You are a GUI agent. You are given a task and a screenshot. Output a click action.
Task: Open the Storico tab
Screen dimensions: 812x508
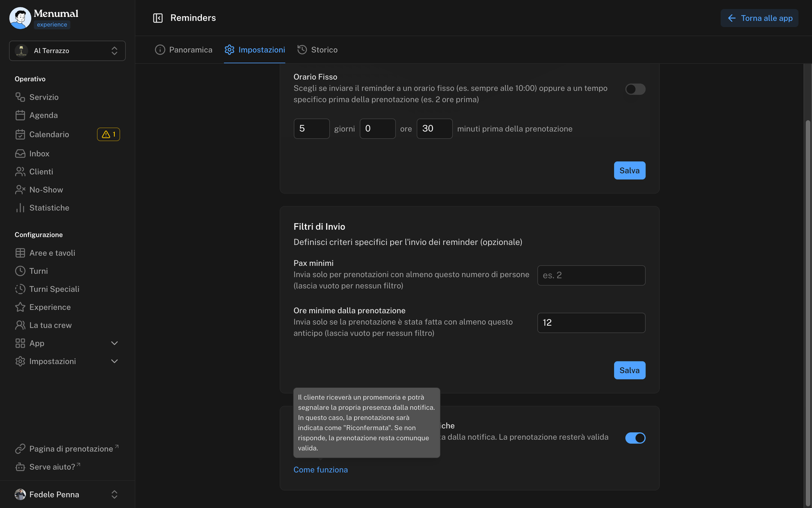pos(317,50)
